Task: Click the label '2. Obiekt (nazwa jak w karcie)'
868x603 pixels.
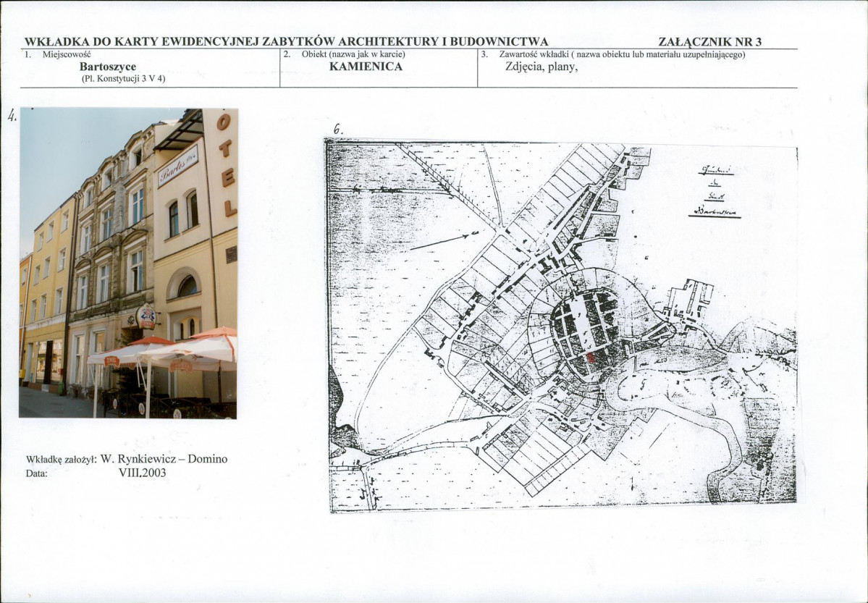Action: pos(345,54)
